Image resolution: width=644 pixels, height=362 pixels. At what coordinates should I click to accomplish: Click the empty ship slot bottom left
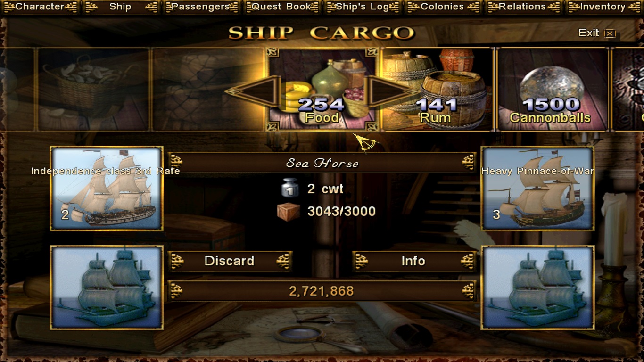(107, 288)
